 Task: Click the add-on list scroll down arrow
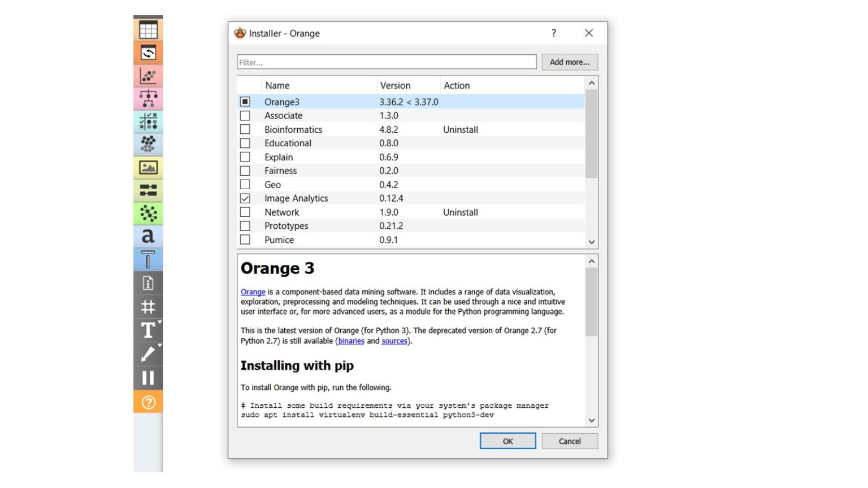tap(592, 242)
